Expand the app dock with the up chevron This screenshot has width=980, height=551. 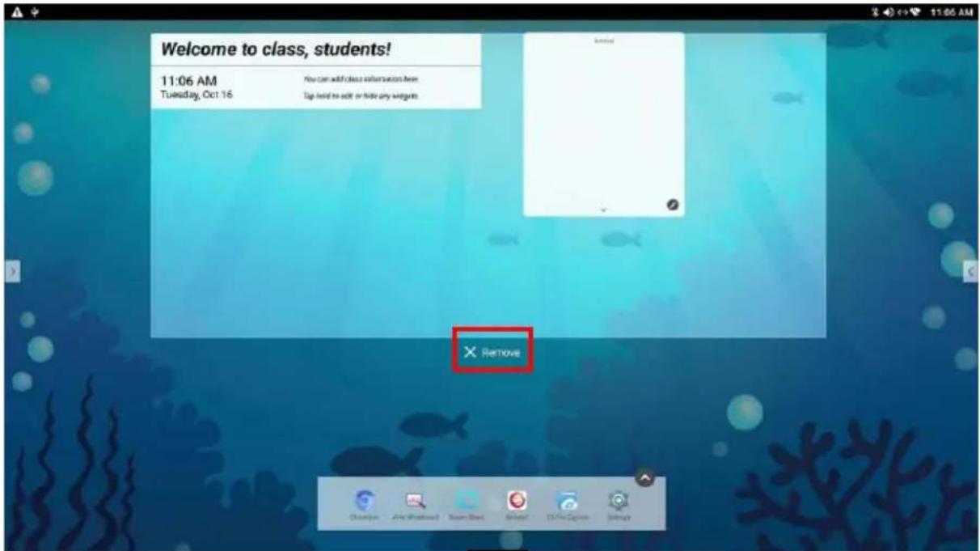pos(644,478)
